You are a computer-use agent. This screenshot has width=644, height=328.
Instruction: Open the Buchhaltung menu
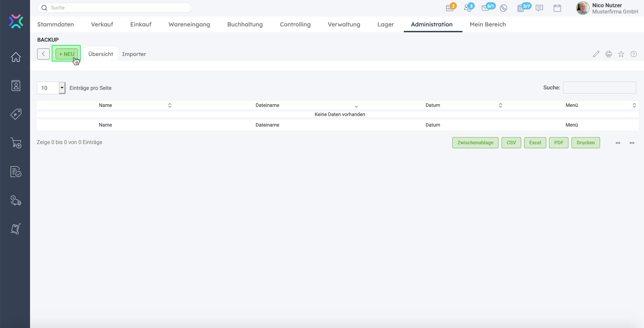tap(245, 24)
